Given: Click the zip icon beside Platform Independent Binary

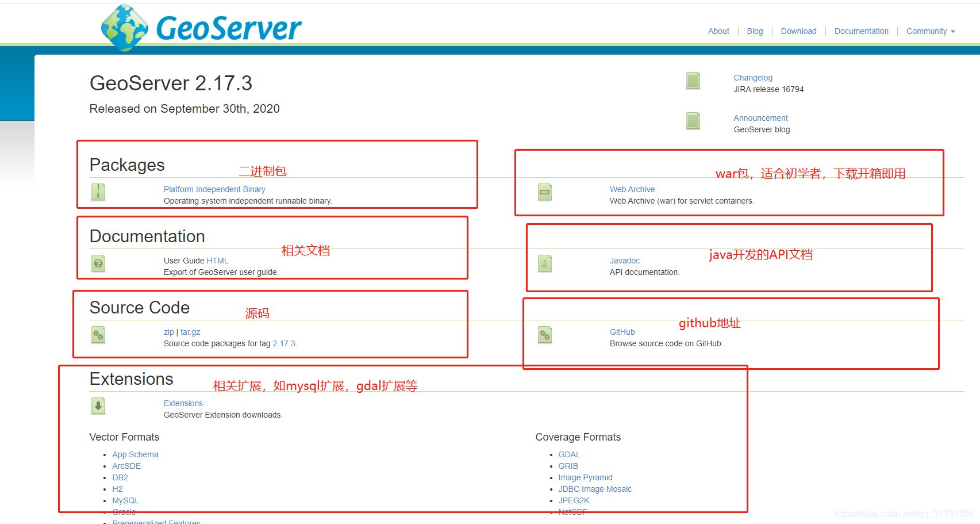Looking at the screenshot, I should [98, 192].
